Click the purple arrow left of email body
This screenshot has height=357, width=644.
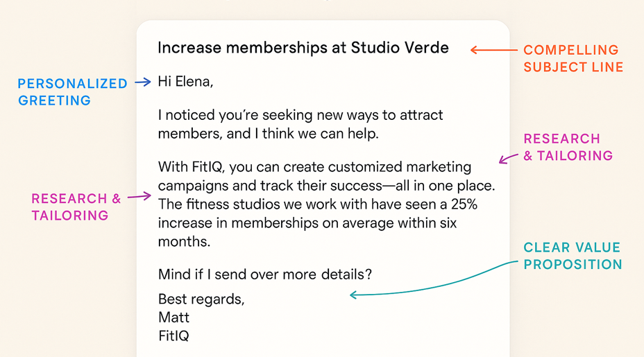[x=139, y=196]
